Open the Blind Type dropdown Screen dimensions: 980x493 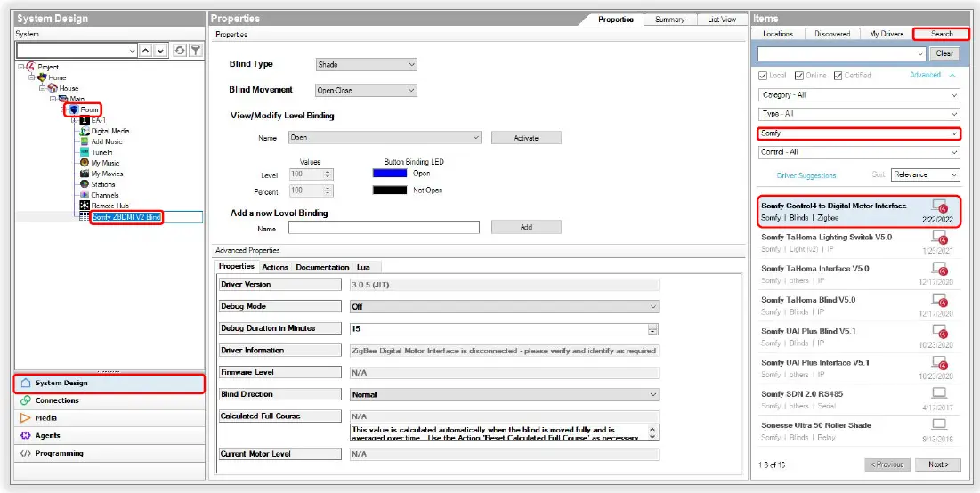pyautogui.click(x=366, y=64)
